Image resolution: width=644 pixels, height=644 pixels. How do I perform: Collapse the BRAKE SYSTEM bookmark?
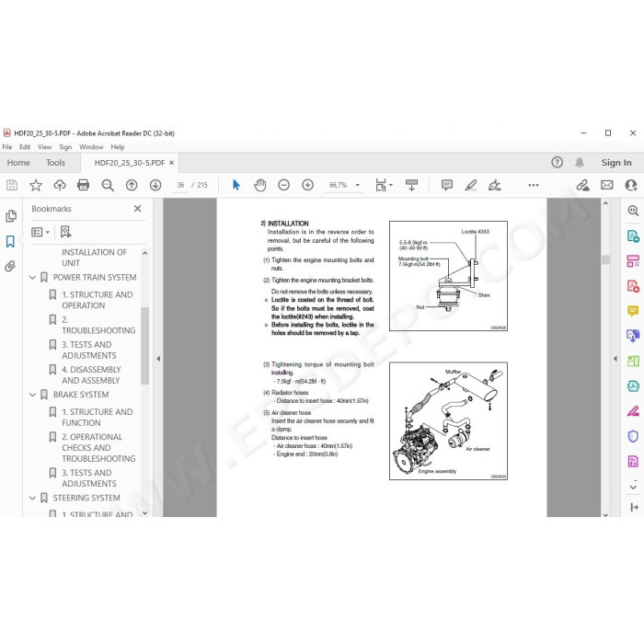[x=32, y=395]
